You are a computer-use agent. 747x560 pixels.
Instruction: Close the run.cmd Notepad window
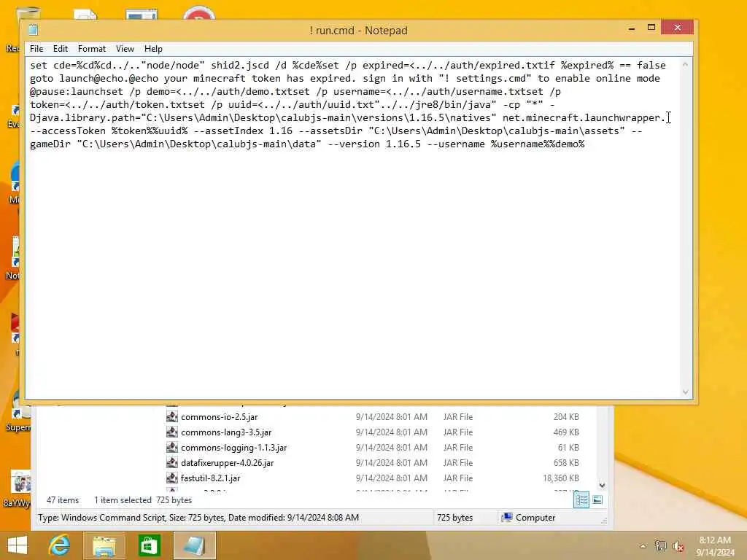tap(677, 28)
